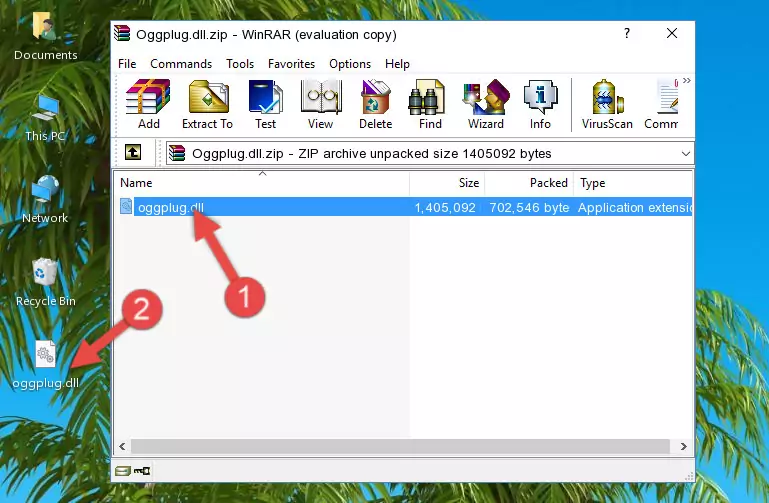Viewport: 769px width, 503px height.
Task: Open the Options menu
Action: pos(350,64)
